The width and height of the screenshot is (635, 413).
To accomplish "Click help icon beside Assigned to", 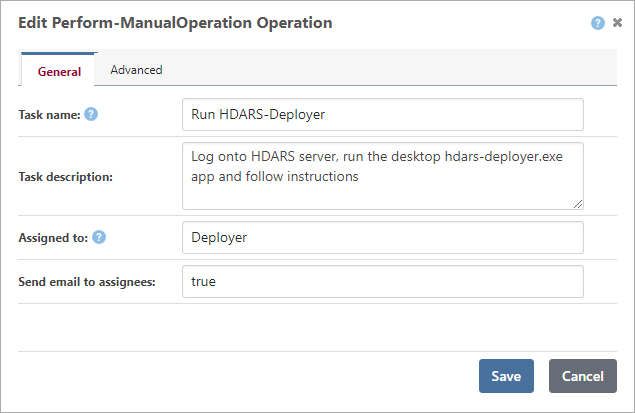I will pos(99,237).
